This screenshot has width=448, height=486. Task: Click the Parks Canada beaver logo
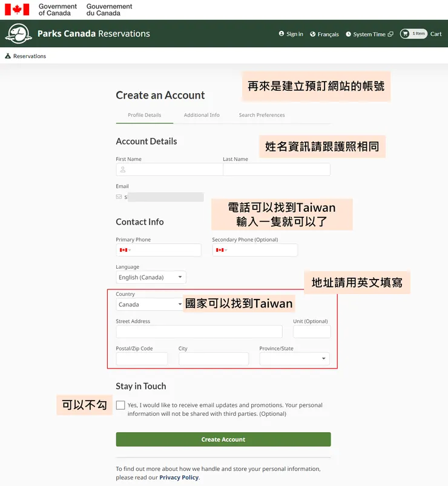click(19, 33)
